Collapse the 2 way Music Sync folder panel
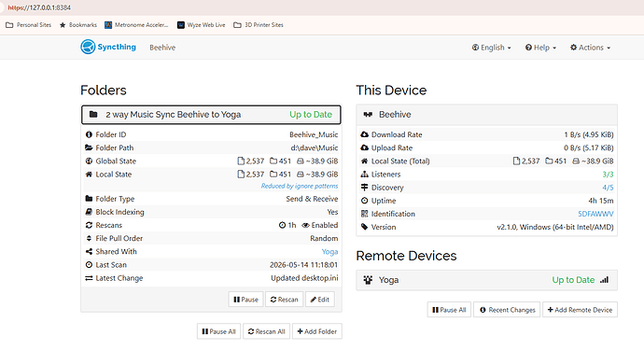Screen dimensions: 644x364 (211, 115)
